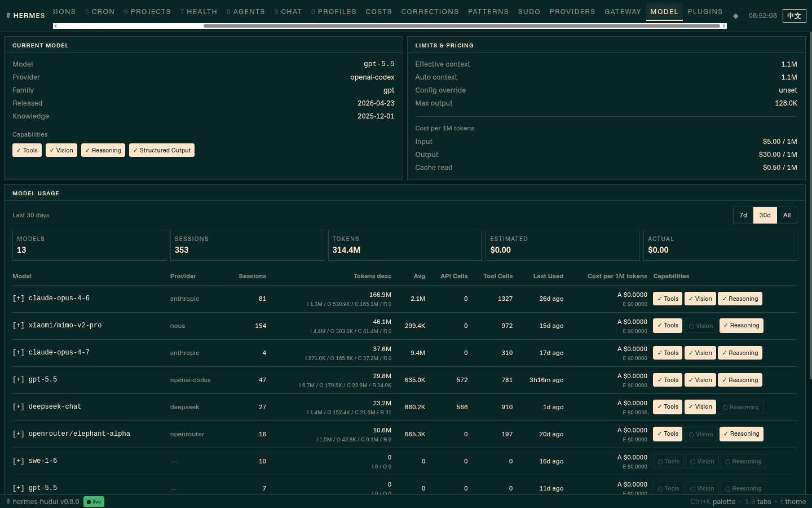Image resolution: width=812 pixels, height=508 pixels.
Task: Click the 't theme' hint in status bar
Action: click(x=793, y=502)
